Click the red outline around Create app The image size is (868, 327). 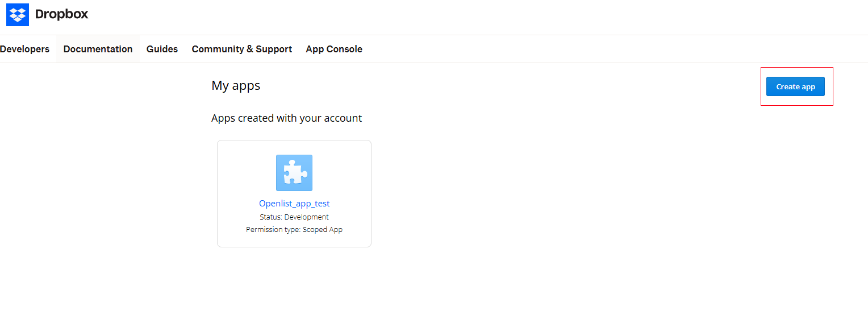(x=796, y=68)
